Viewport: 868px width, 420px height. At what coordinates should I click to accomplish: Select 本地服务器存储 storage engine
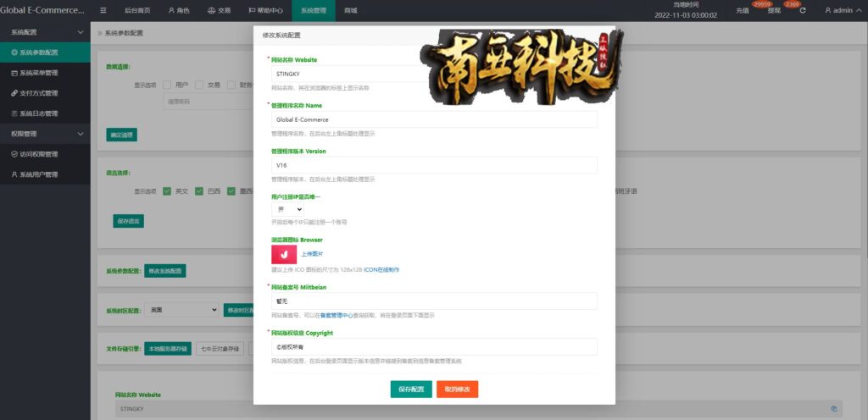click(x=168, y=349)
